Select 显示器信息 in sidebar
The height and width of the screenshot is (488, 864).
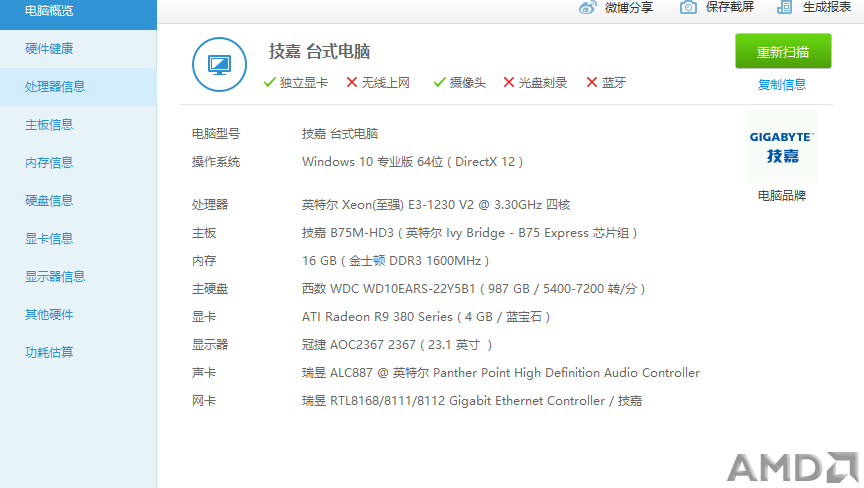click(x=78, y=276)
